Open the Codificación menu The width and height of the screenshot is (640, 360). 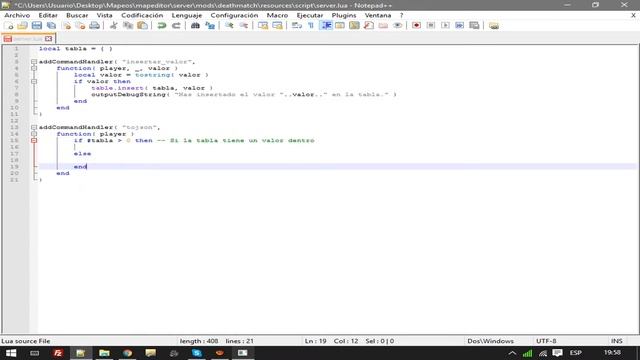click(x=142, y=15)
